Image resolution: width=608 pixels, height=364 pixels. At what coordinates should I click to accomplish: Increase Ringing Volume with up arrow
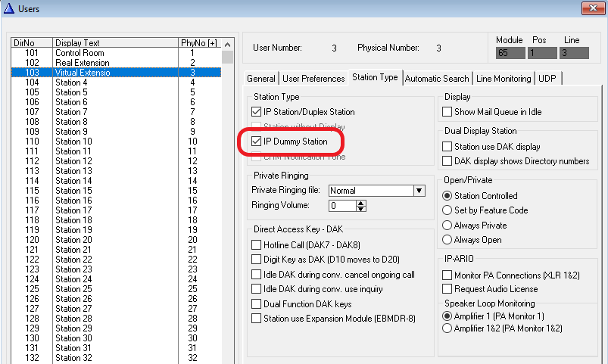[x=361, y=203]
